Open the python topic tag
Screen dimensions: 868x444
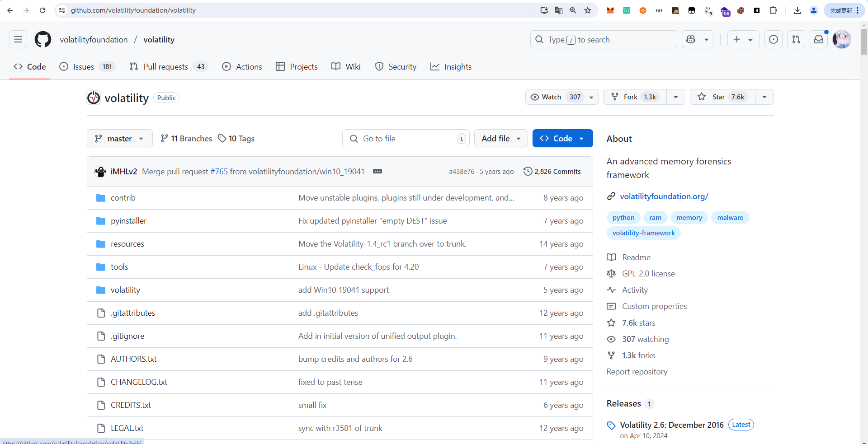pos(623,217)
